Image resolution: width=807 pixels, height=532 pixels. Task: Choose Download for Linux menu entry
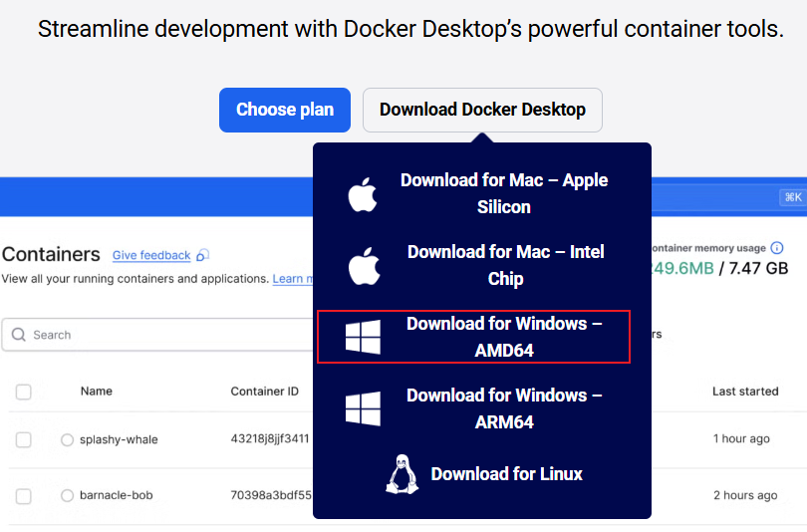point(506,474)
